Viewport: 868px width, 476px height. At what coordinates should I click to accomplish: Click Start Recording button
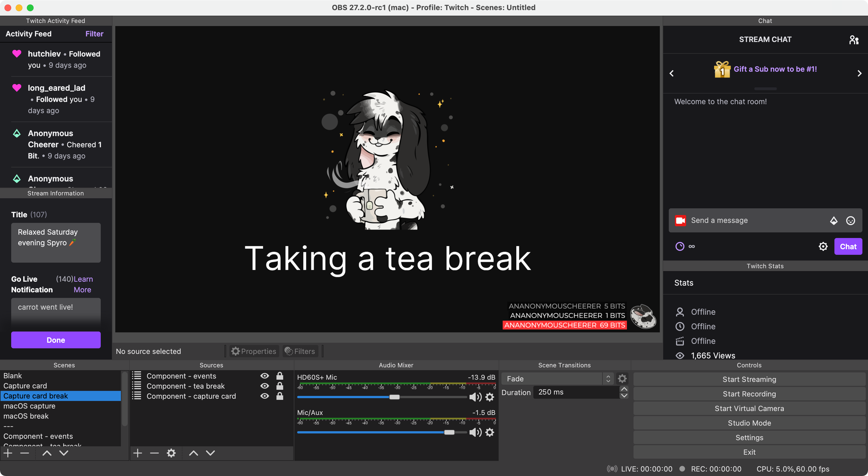pos(749,394)
